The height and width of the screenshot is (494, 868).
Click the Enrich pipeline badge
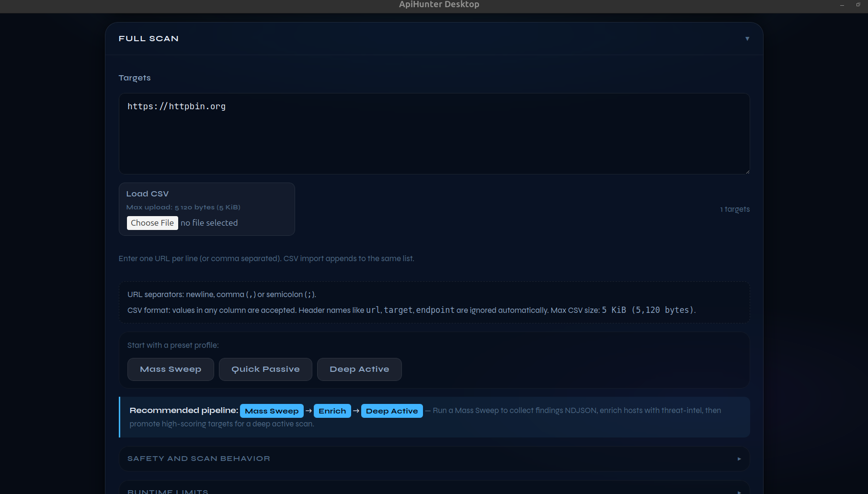332,411
